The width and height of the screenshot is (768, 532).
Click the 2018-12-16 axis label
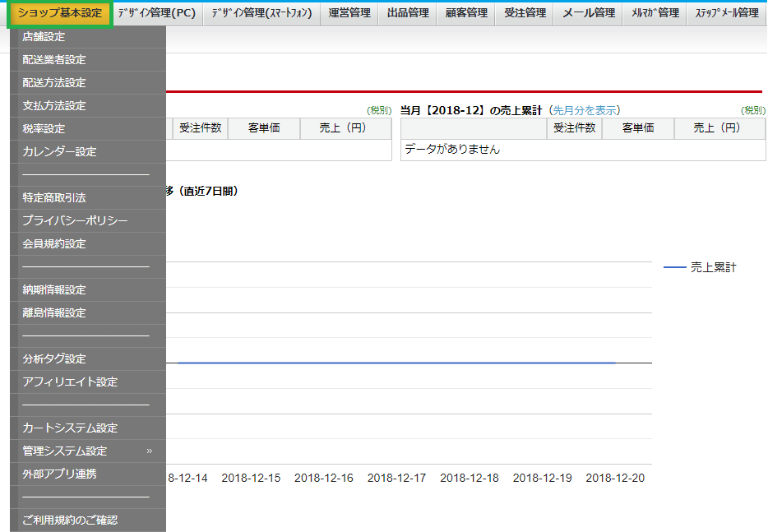[x=324, y=478]
